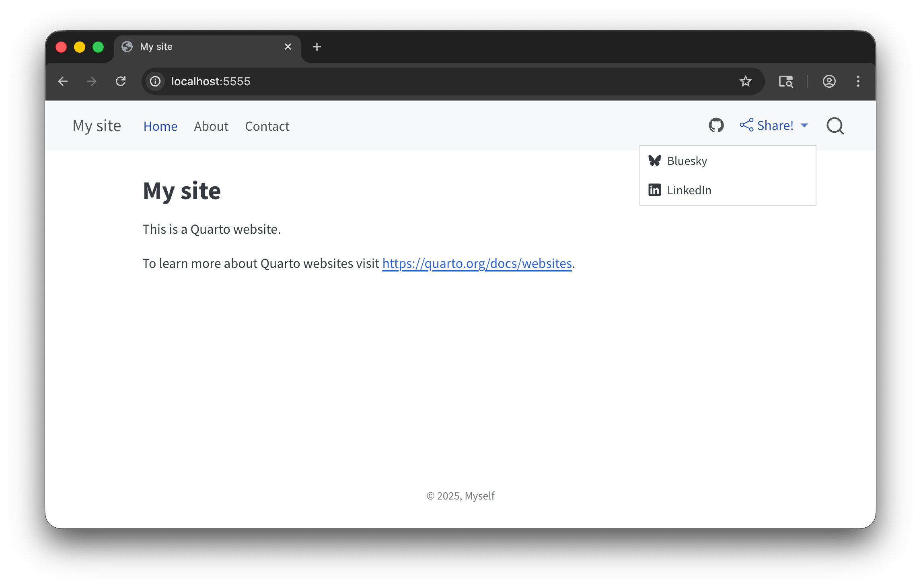Click the LinkedIn logo icon
Image resolution: width=921 pixels, height=588 pixels.
[654, 190]
